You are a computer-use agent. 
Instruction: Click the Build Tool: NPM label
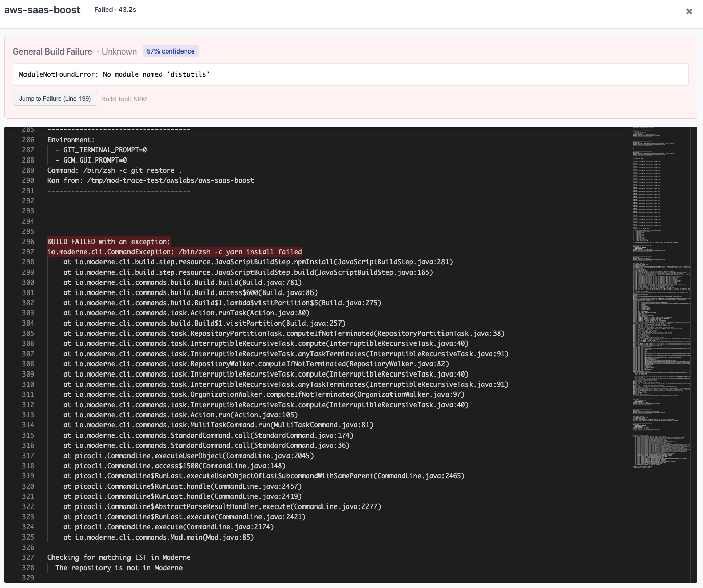123,99
